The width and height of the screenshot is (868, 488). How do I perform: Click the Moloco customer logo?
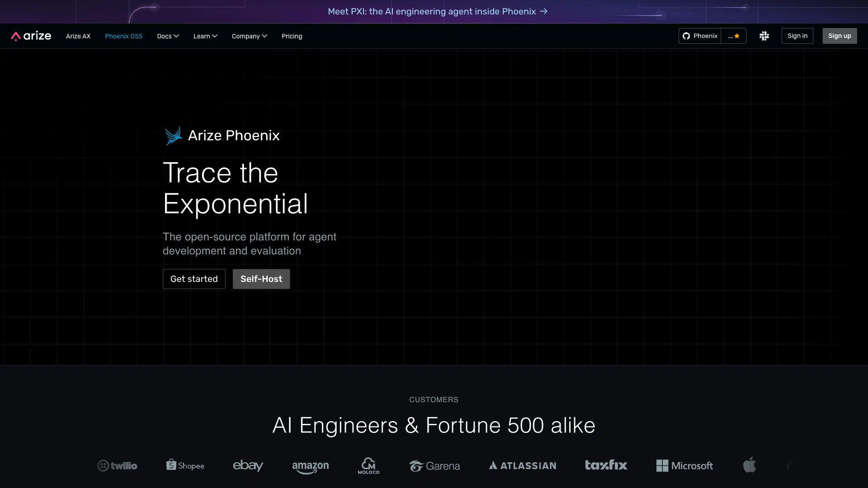pyautogui.click(x=368, y=465)
